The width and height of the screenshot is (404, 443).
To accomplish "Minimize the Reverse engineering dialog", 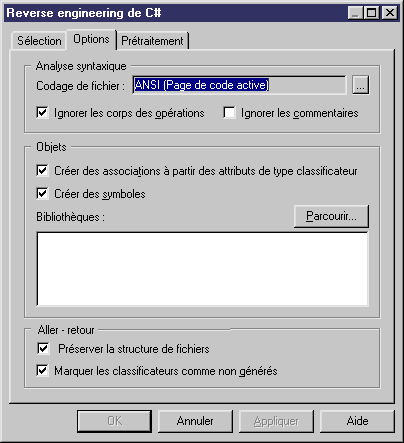I will coord(355,13).
